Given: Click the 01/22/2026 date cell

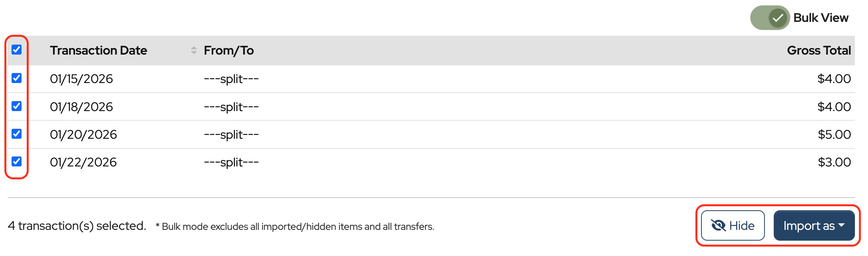Looking at the screenshot, I should [x=83, y=162].
